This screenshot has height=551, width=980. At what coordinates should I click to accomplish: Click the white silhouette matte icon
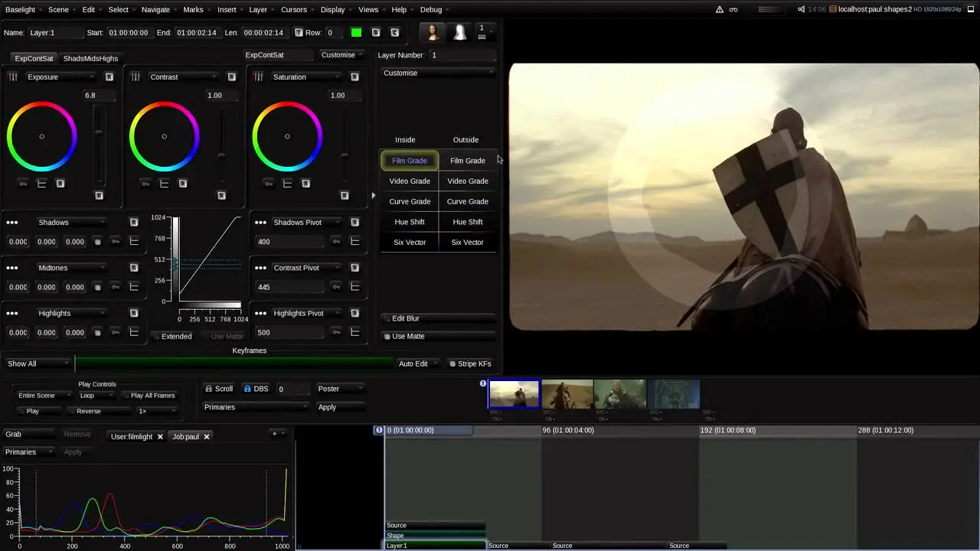pos(460,32)
